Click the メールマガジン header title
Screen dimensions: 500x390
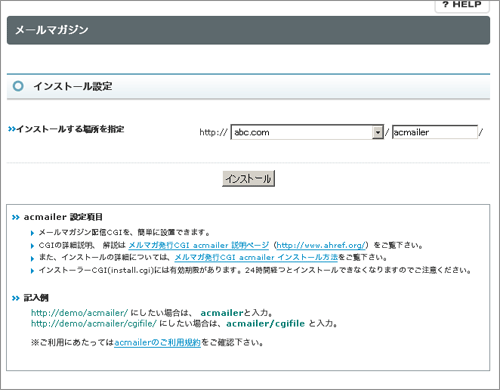52,30
